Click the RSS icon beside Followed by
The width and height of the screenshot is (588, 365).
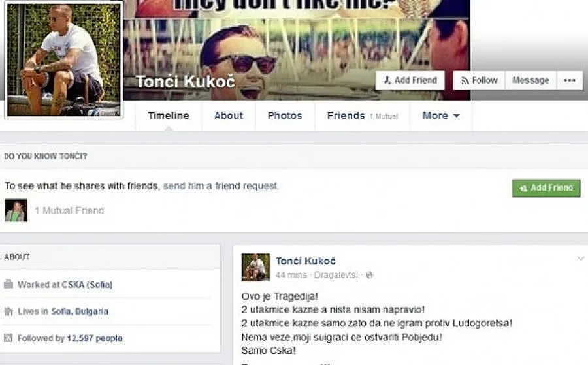[8, 338]
